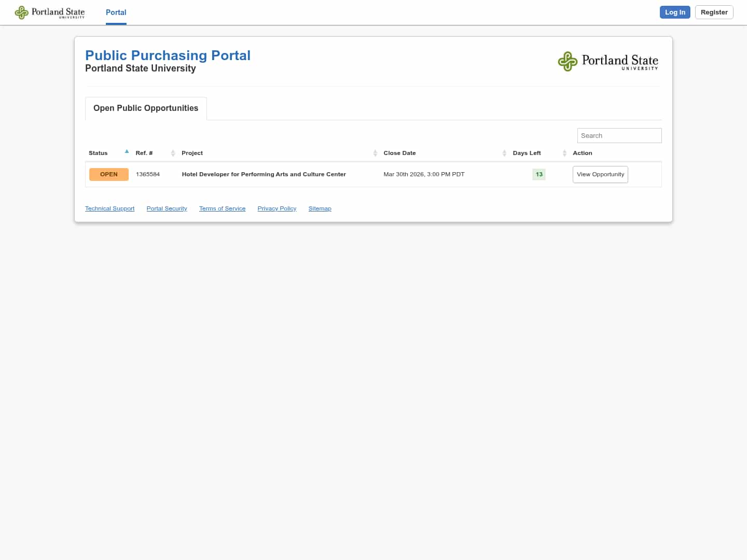747x560 pixels.
Task: Open View Opportunity for the Hotel Developer project
Action: [600, 174]
